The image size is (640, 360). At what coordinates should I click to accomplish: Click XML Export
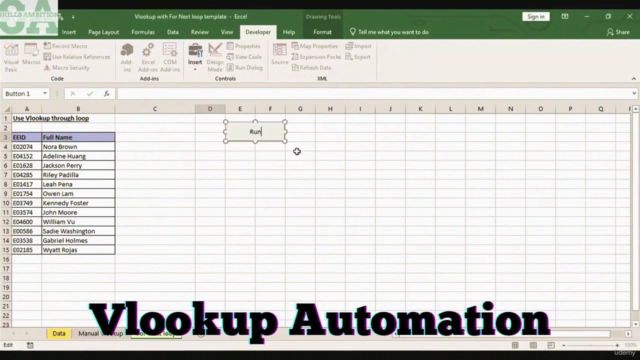tap(358, 57)
